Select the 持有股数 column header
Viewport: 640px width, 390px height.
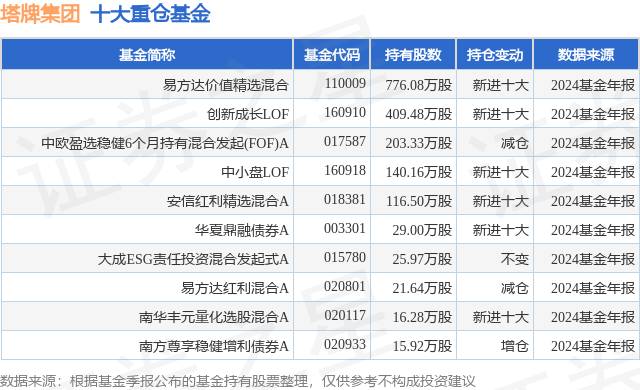point(413,55)
